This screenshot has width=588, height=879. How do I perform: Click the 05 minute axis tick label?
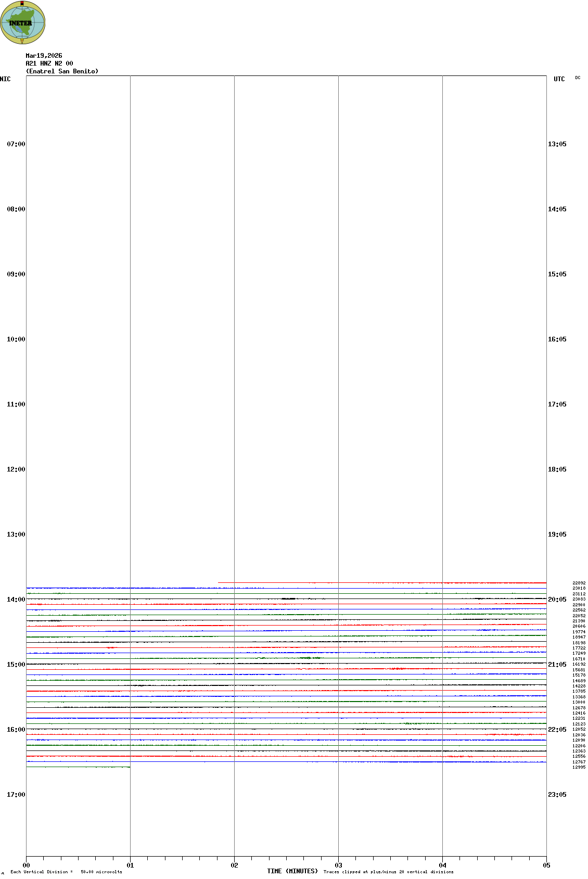[x=546, y=865]
